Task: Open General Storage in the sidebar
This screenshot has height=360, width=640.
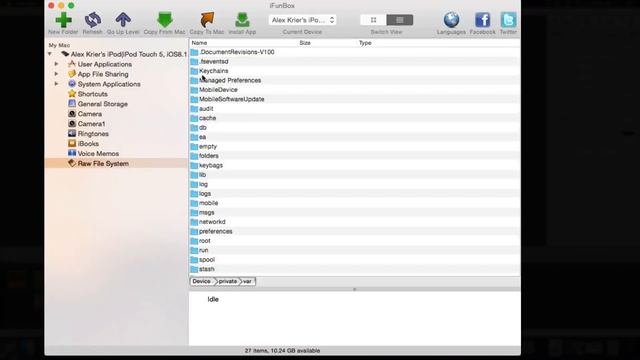Action: pyautogui.click(x=102, y=104)
